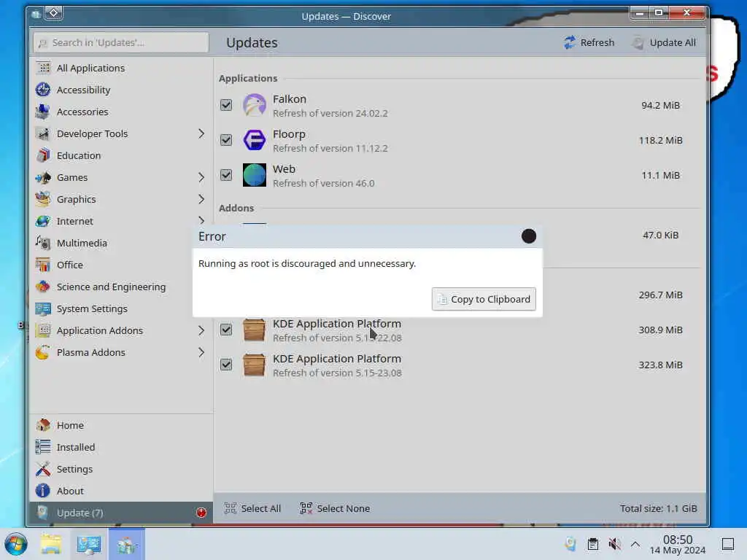Uncheck the Floorp update checkbox
This screenshot has width=747, height=560.
226,141
